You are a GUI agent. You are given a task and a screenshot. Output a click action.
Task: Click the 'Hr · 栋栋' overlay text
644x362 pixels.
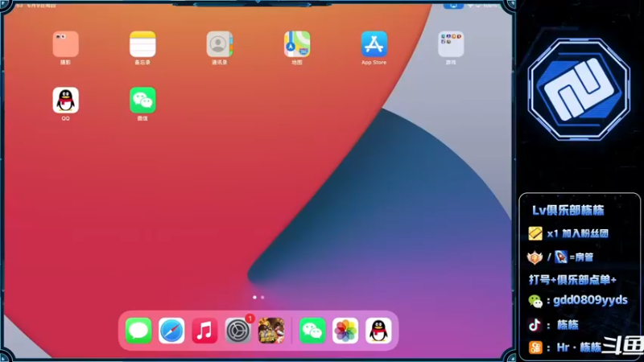(x=579, y=348)
